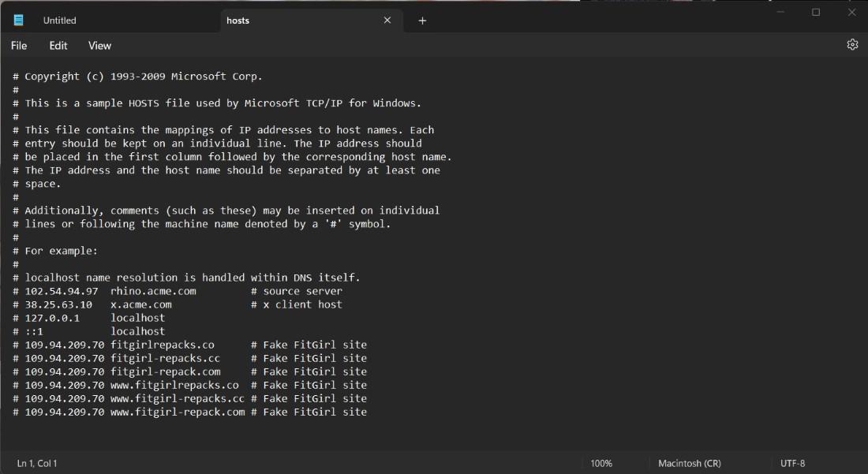Click the line 'The IP address and the host name'
This screenshot has height=474, width=868.
click(x=226, y=170)
